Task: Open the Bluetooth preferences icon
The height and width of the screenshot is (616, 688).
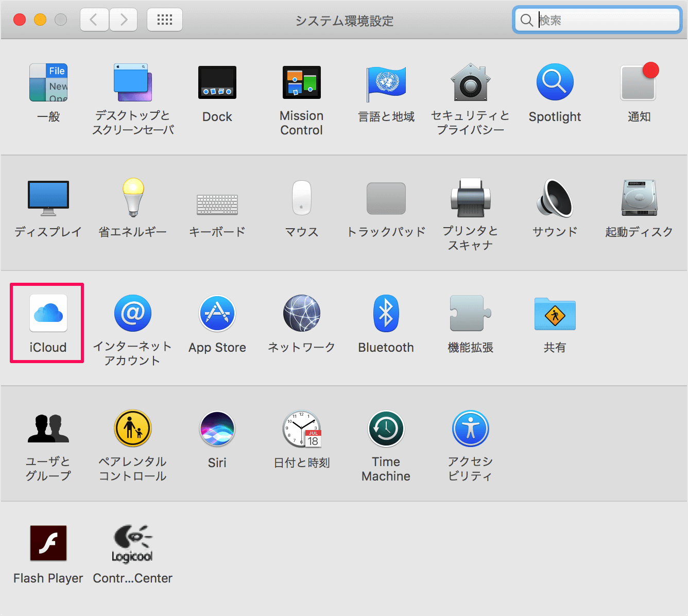Action: pos(386,313)
